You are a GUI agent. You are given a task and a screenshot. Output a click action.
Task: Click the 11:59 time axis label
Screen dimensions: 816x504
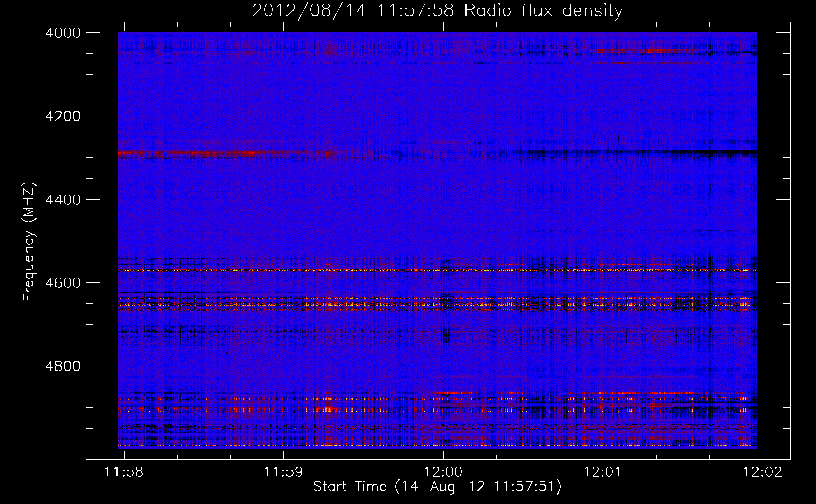click(x=283, y=472)
